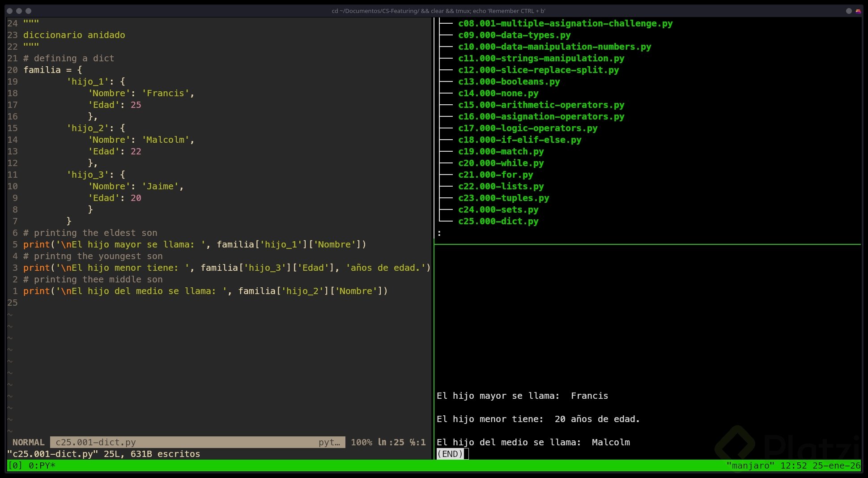Click the '25L, 631B escritos' write message
Viewport: 868px width, 478px height.
click(152, 454)
